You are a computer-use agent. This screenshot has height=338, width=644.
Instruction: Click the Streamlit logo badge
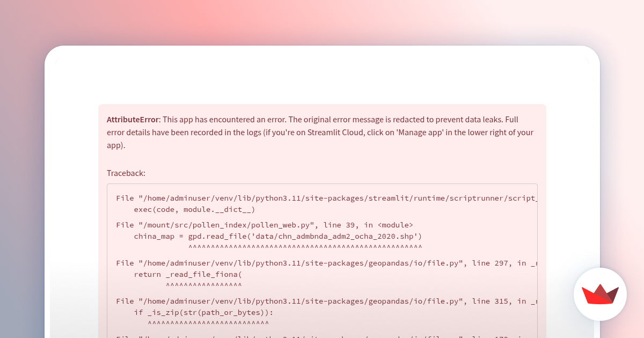coord(600,294)
